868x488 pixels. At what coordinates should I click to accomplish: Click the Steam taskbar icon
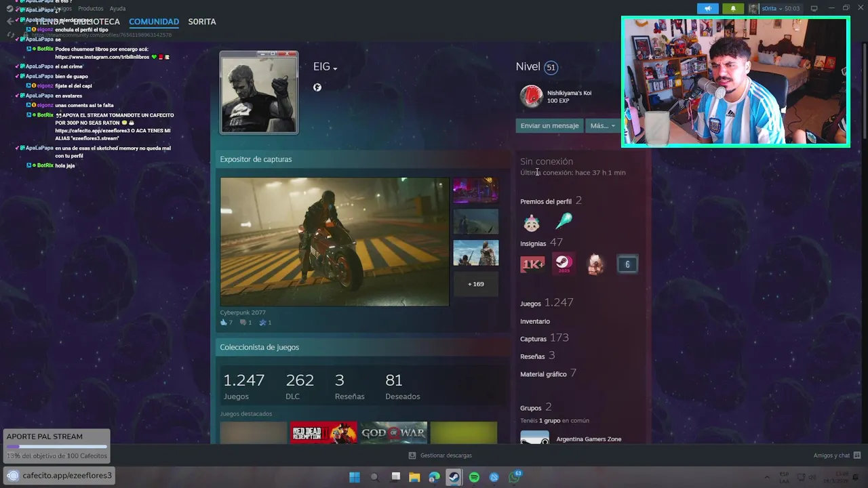[x=454, y=477]
